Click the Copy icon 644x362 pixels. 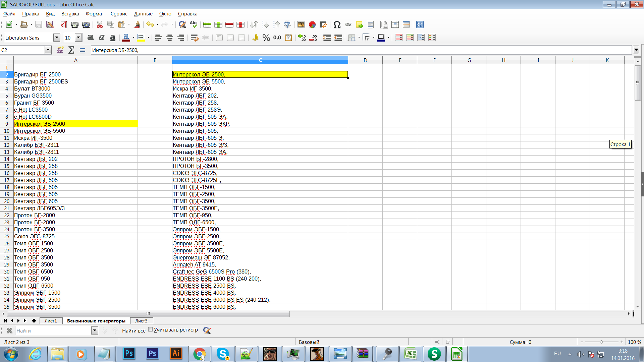(x=111, y=24)
